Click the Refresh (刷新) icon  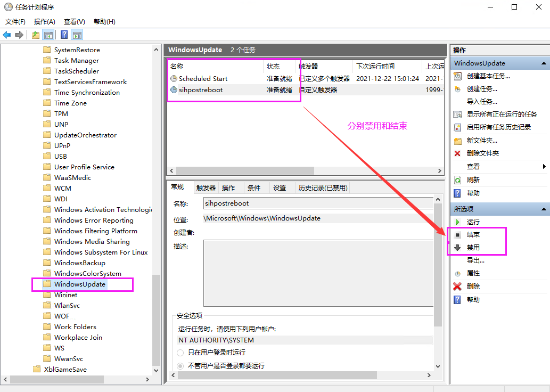coord(456,180)
